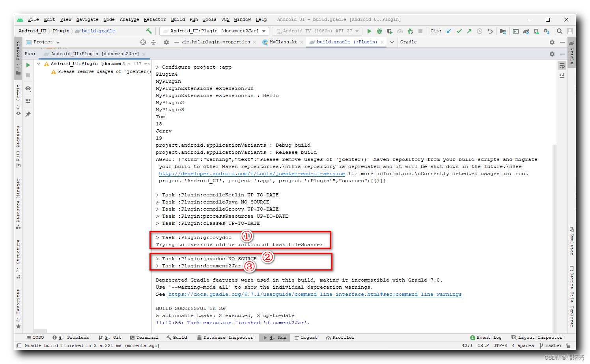Restore layout icon in Run panel
This screenshot has width=590, height=364.
[28, 101]
